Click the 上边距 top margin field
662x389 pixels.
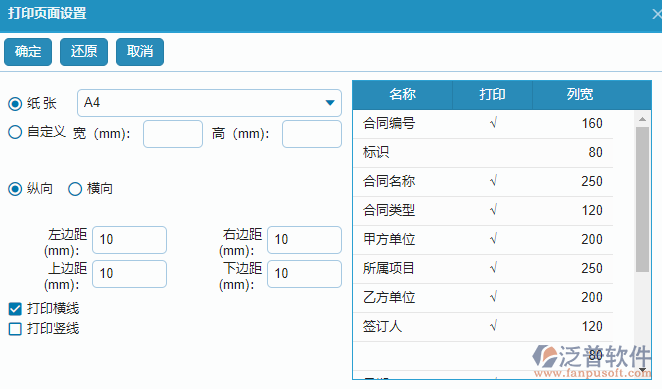[129, 274]
